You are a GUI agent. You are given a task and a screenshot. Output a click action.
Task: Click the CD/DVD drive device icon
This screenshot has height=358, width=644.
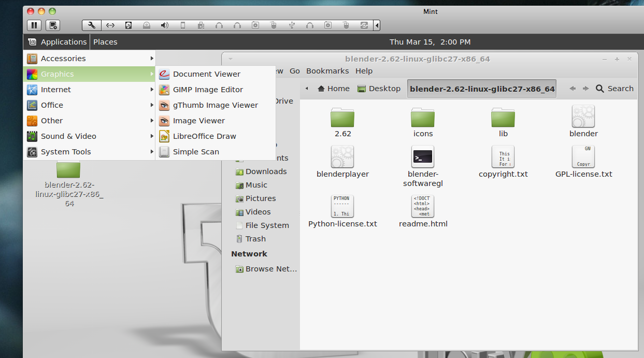pos(147,25)
